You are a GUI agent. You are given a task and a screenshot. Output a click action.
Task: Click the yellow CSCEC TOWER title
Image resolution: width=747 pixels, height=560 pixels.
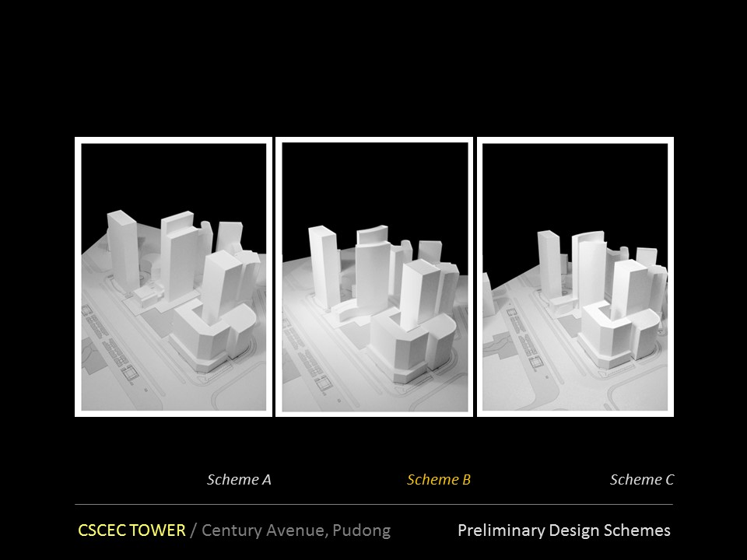pyautogui.click(x=132, y=530)
